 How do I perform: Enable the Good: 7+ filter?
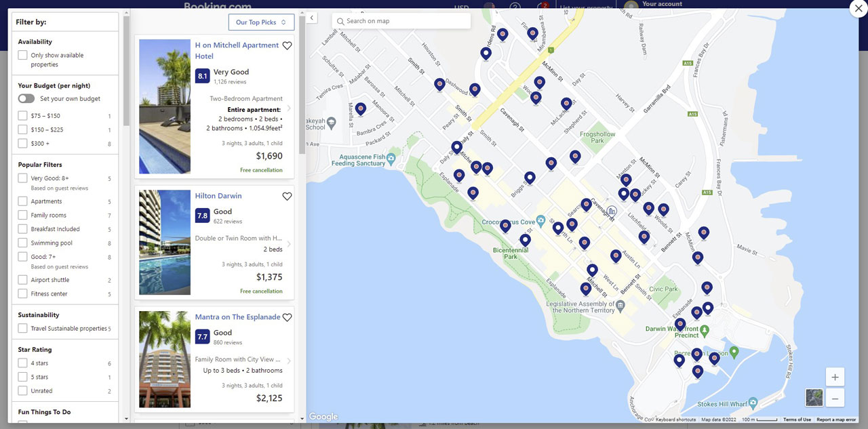(23, 257)
